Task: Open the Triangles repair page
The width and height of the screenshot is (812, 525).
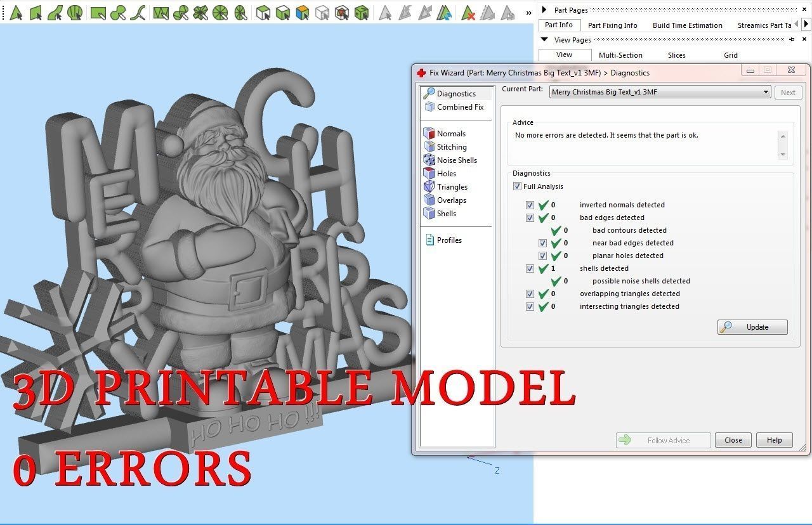Action: (446, 187)
